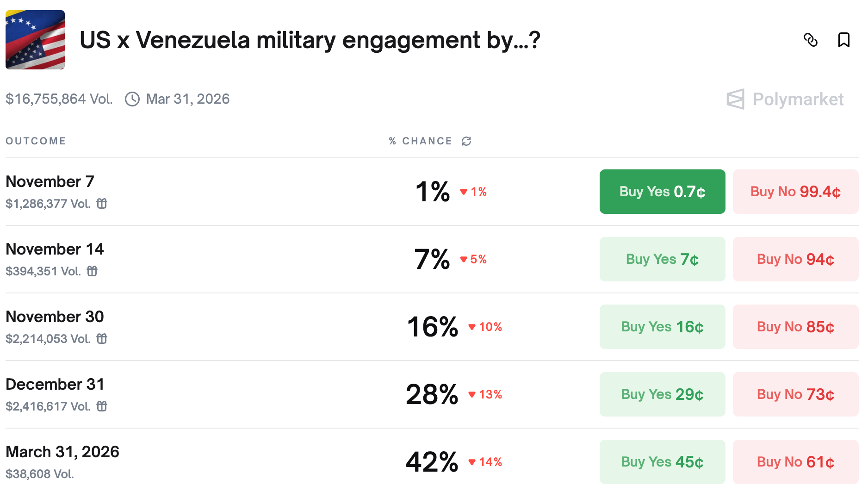
Task: Click the gift icon under November 14
Action: point(92,271)
